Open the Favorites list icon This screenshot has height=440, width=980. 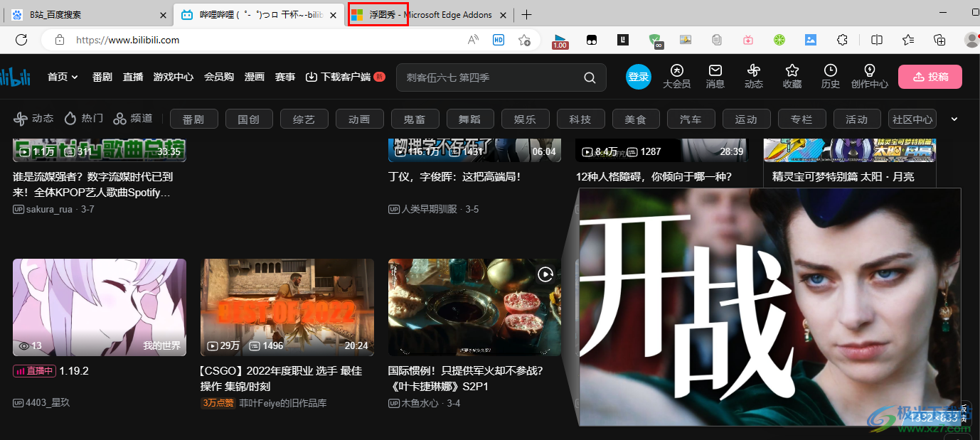[908, 41]
